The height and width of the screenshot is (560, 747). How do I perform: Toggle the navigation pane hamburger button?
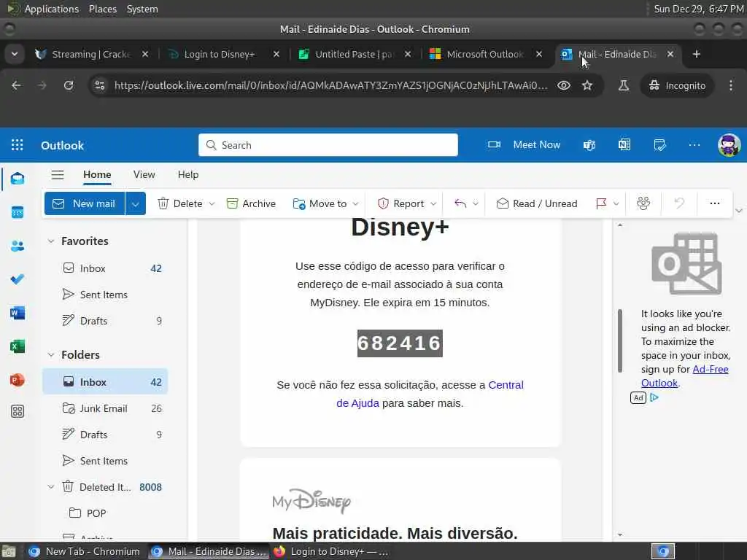click(58, 175)
